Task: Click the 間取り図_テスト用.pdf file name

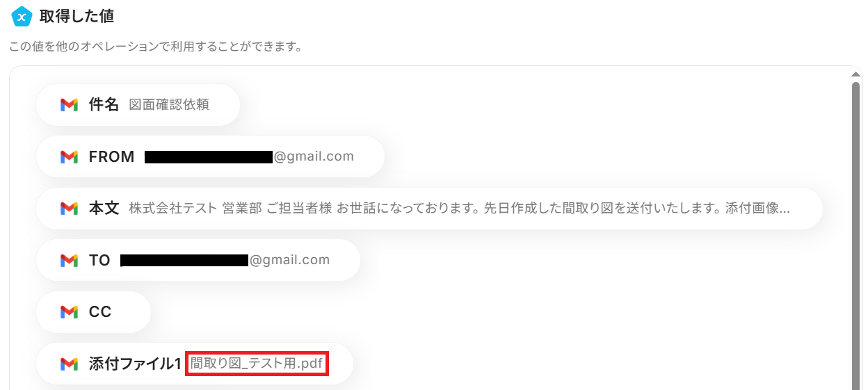Action: tap(257, 364)
